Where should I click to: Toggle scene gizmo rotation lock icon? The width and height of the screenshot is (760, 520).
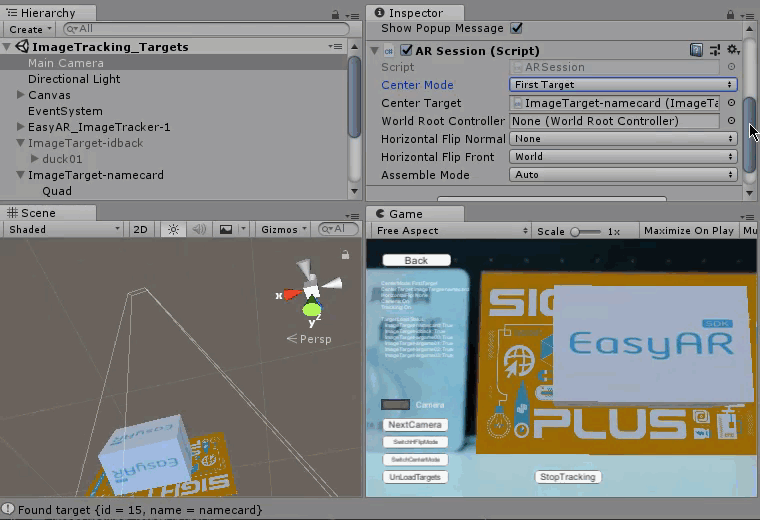click(x=345, y=254)
